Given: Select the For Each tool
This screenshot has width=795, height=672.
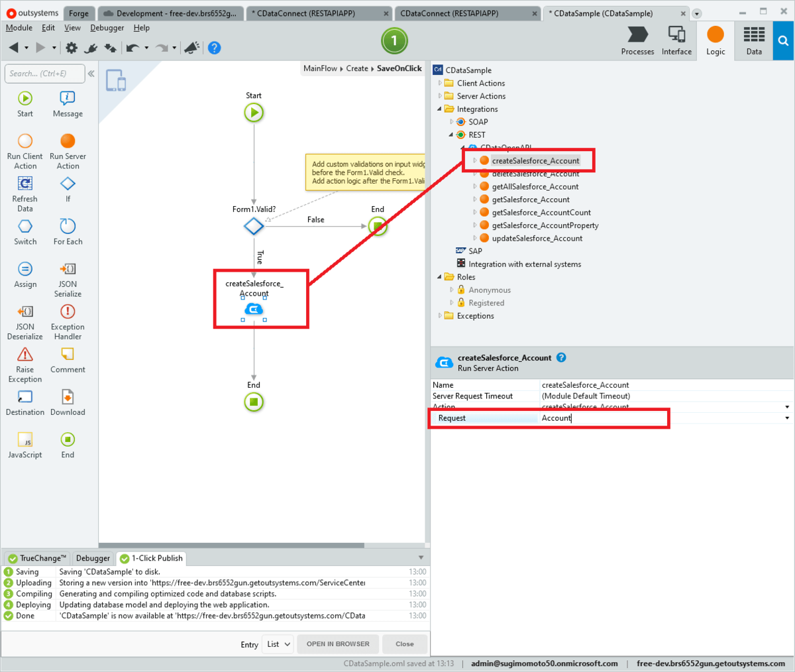Looking at the screenshot, I should (x=68, y=232).
